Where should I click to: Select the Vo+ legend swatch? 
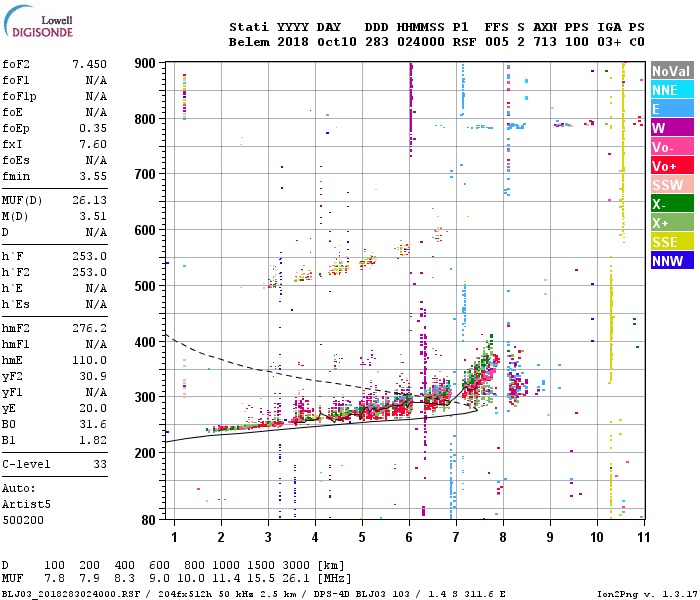[672, 166]
